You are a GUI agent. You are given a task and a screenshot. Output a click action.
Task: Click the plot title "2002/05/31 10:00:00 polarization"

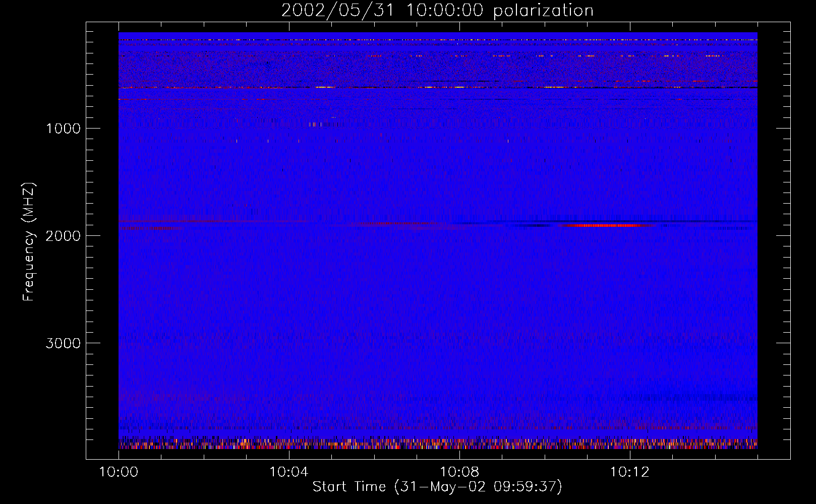(x=437, y=11)
